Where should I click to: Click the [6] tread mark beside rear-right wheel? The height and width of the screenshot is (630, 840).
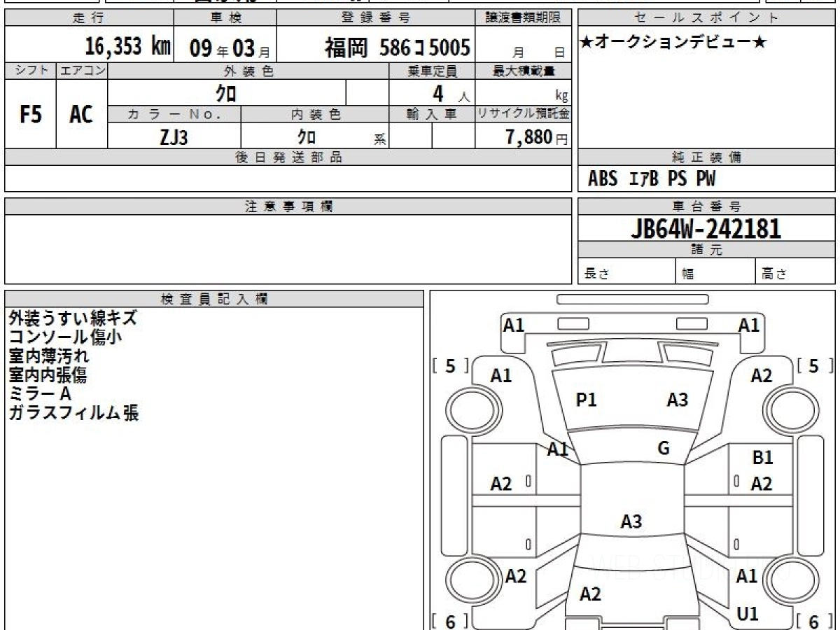coord(815,620)
